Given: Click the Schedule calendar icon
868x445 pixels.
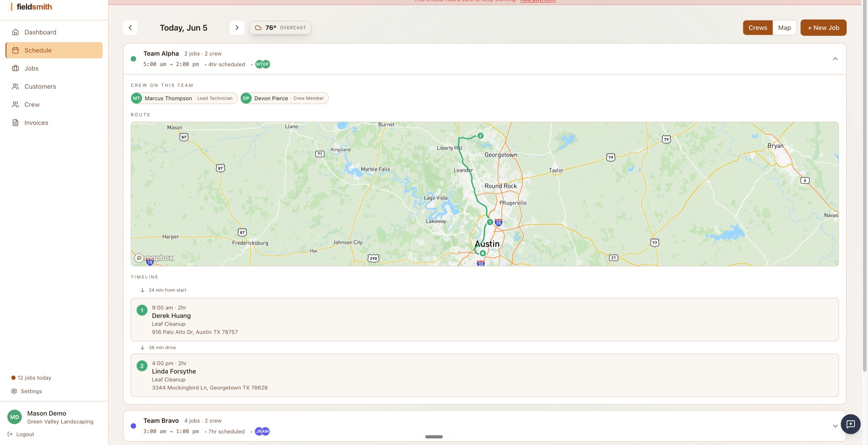Looking at the screenshot, I should pyautogui.click(x=15, y=50).
